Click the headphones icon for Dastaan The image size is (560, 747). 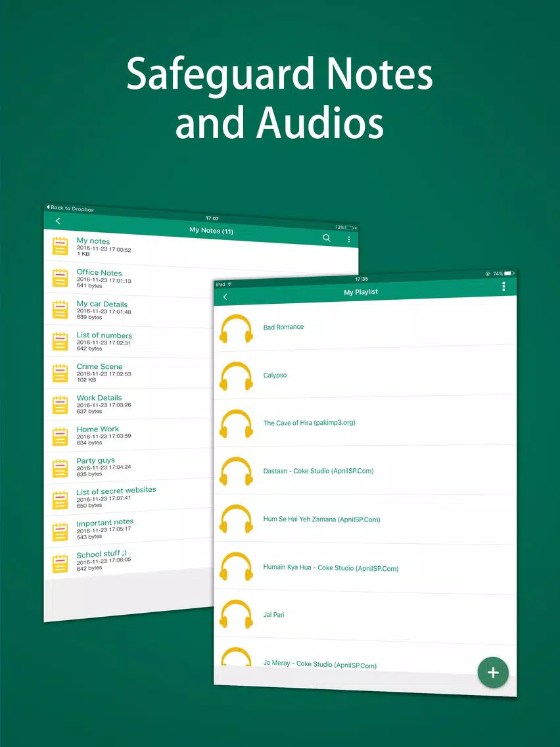click(x=236, y=471)
